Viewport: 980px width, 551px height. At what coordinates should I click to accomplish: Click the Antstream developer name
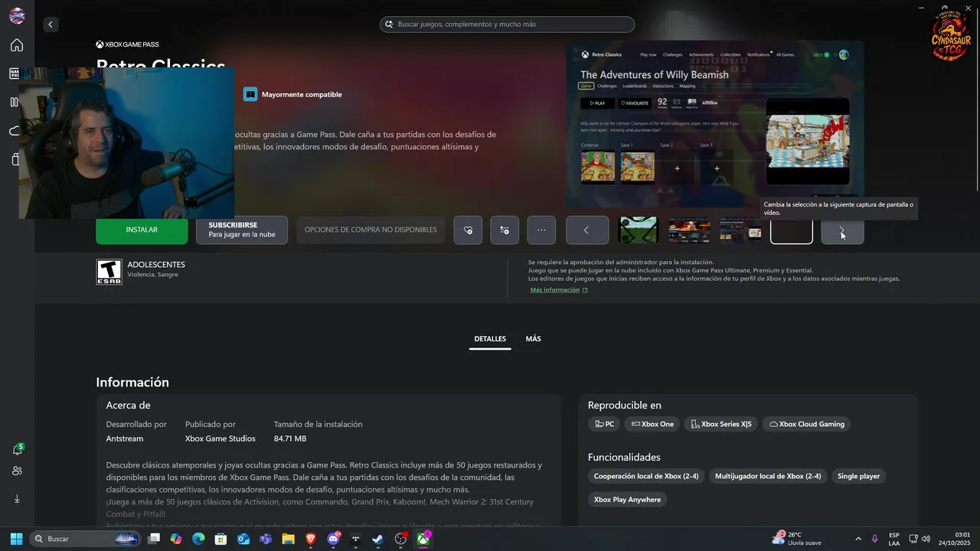125,439
